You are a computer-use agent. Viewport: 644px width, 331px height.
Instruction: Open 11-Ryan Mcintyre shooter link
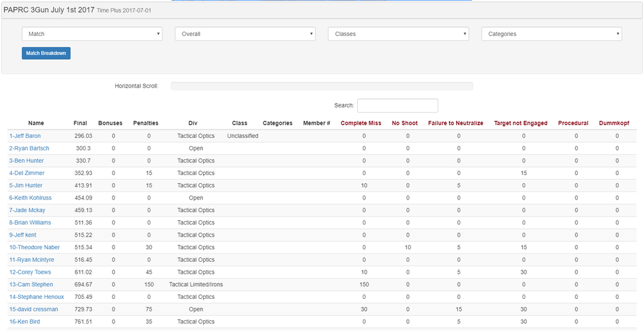click(x=31, y=259)
